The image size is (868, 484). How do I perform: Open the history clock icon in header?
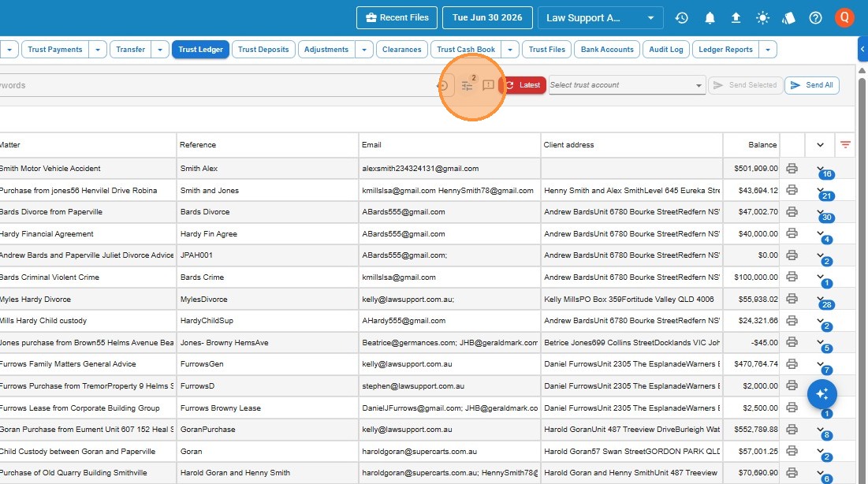(x=681, y=17)
